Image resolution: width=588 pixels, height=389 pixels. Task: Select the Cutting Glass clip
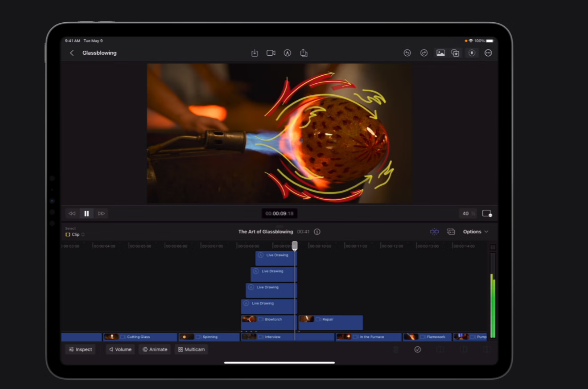(140, 337)
